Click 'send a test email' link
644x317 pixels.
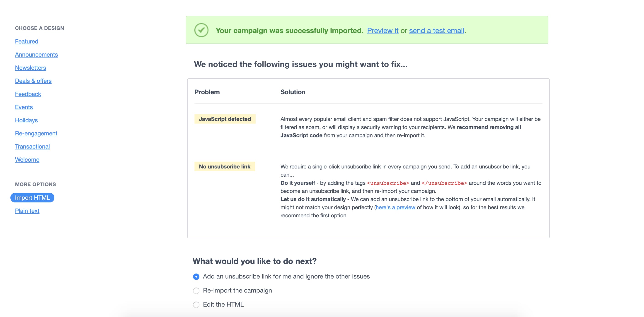point(436,31)
